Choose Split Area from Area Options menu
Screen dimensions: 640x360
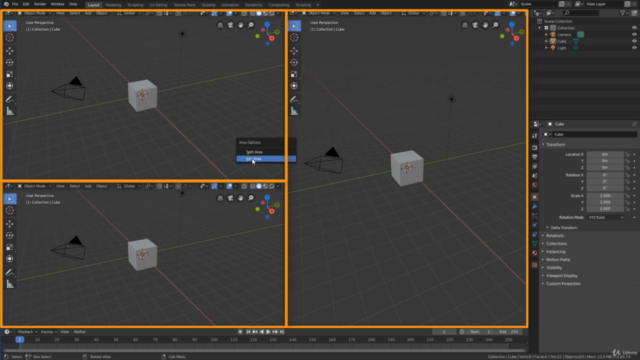pos(266,152)
